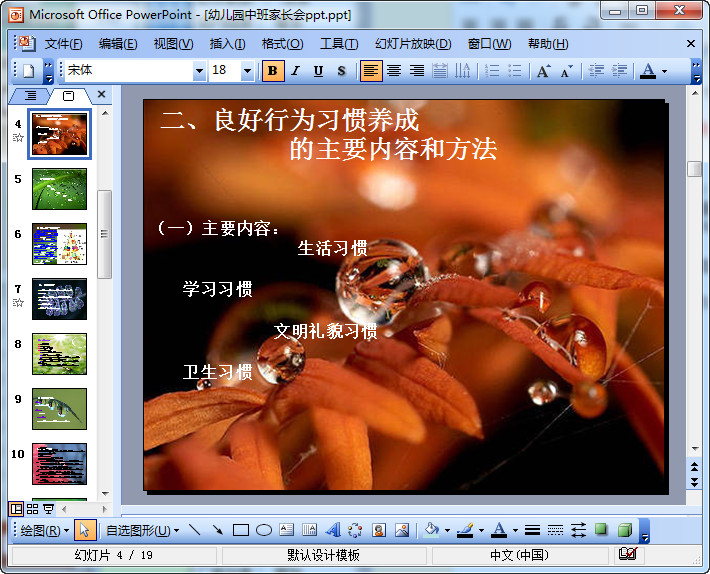
Task: Align text right
Action: [417, 71]
